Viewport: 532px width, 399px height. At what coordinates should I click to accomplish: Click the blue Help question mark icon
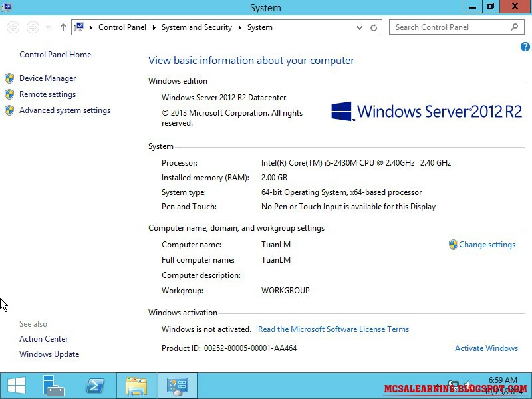[525, 47]
